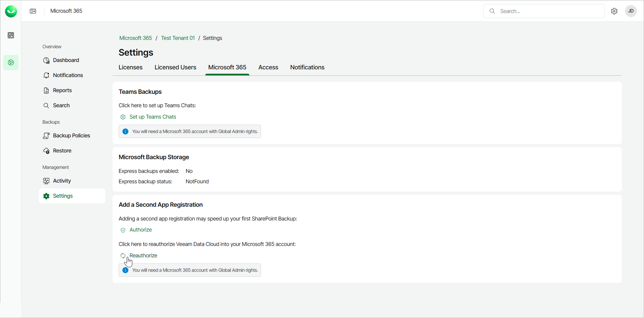Viewport: 644px width, 318px height.
Task: Click into the Search input field
Action: tap(550, 11)
